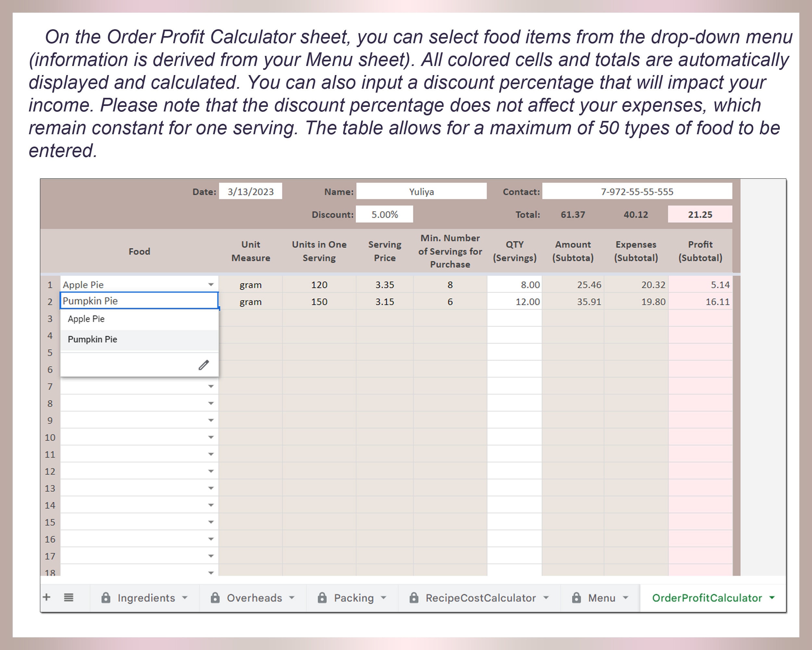Open the Food dropdown on row 12
This screenshot has width=812, height=650.
click(x=210, y=471)
